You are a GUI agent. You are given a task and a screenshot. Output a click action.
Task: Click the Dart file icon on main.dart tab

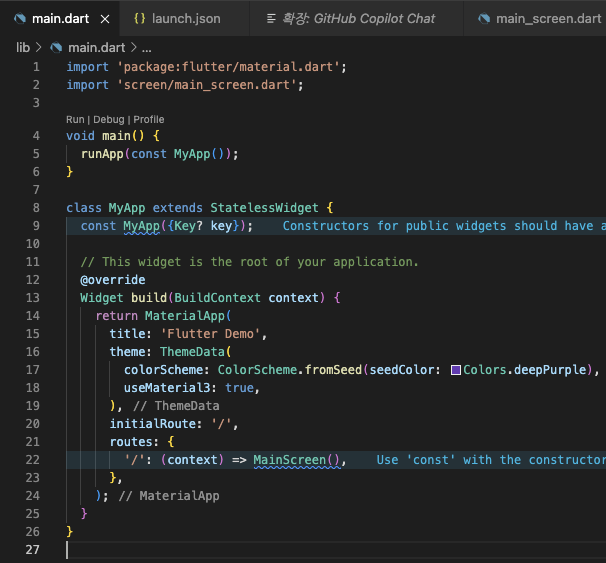click(20, 19)
